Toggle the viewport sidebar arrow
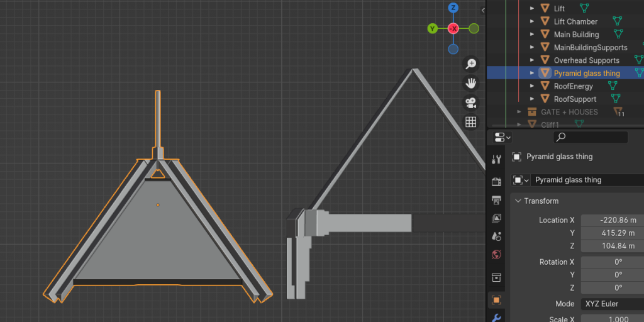The height and width of the screenshot is (322, 644). (x=483, y=11)
